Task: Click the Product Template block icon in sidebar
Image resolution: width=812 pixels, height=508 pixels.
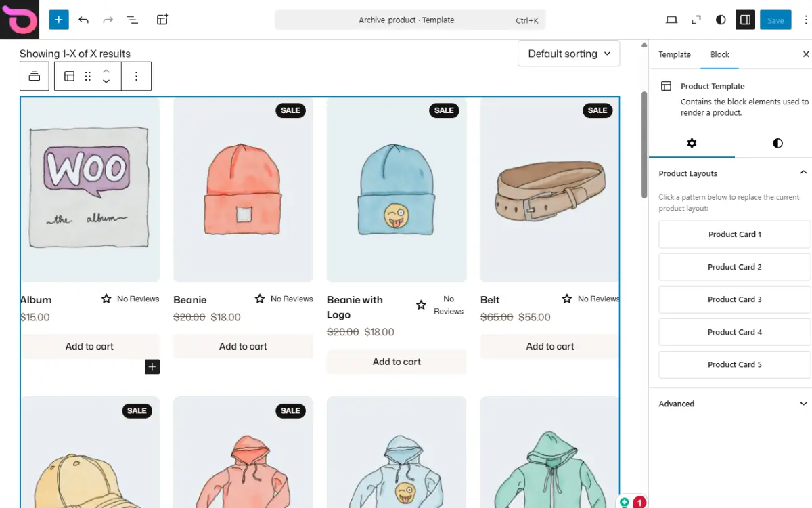Action: coord(667,86)
